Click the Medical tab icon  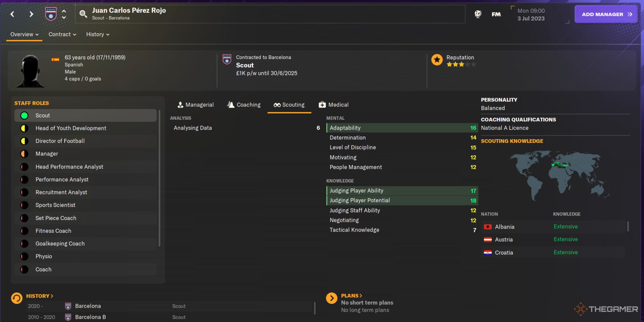[322, 104]
